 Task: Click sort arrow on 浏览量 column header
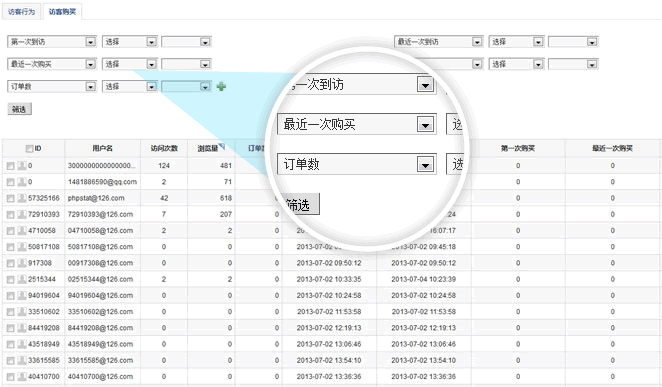[222, 146]
